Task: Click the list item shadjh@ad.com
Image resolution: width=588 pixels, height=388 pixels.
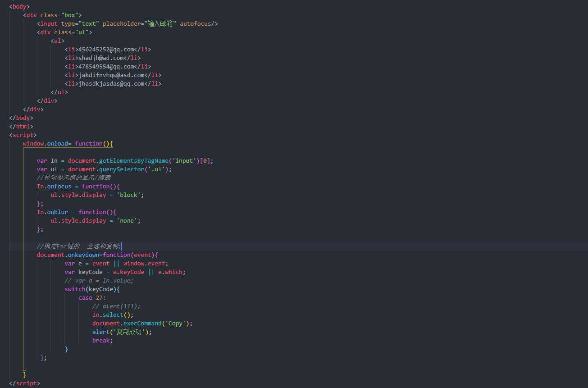Action: coord(103,58)
